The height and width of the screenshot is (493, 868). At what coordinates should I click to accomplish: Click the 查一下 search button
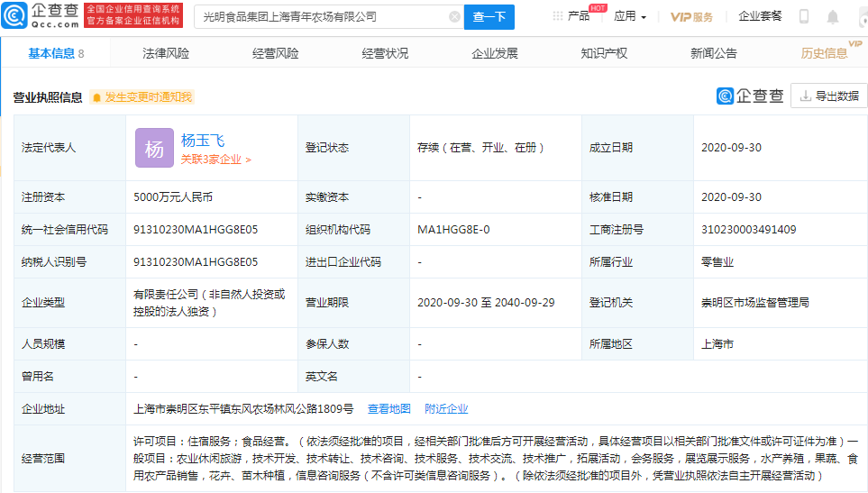click(x=489, y=16)
